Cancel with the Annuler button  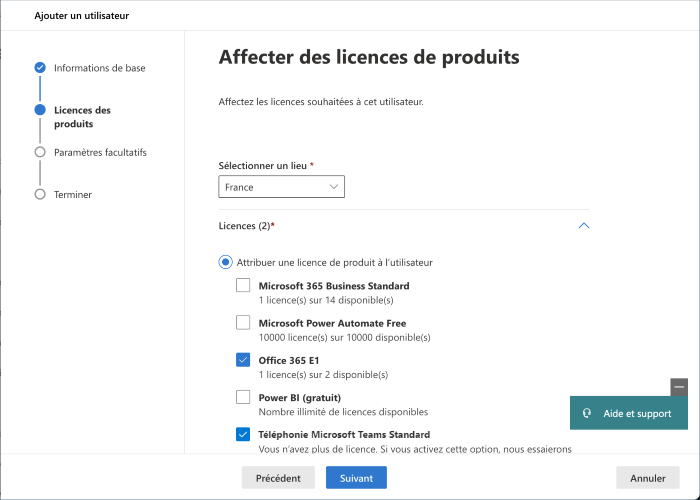(648, 478)
